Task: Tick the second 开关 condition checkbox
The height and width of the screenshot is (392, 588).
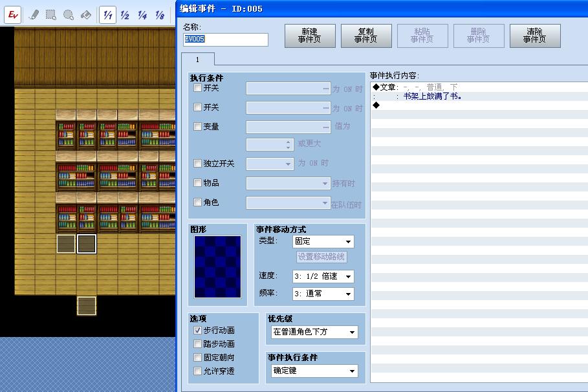Action: coord(198,107)
